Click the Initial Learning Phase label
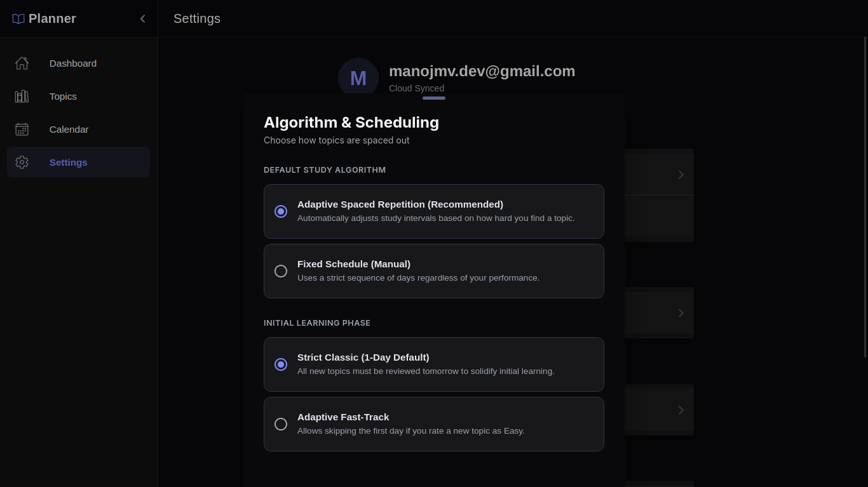The image size is (868, 487). click(317, 323)
